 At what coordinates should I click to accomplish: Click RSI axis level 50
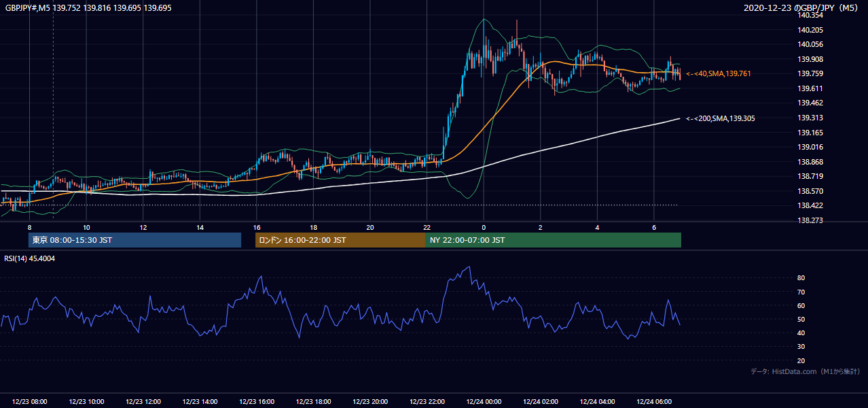801,319
